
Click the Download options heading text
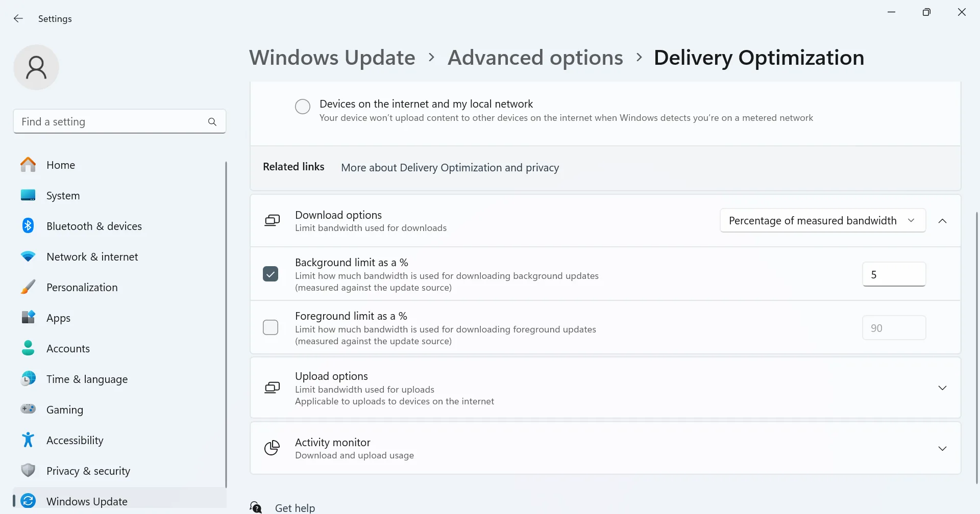point(338,215)
